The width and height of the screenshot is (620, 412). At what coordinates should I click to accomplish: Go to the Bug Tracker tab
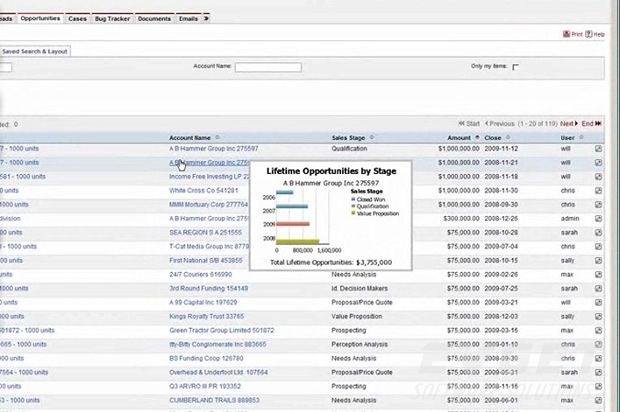click(112, 19)
